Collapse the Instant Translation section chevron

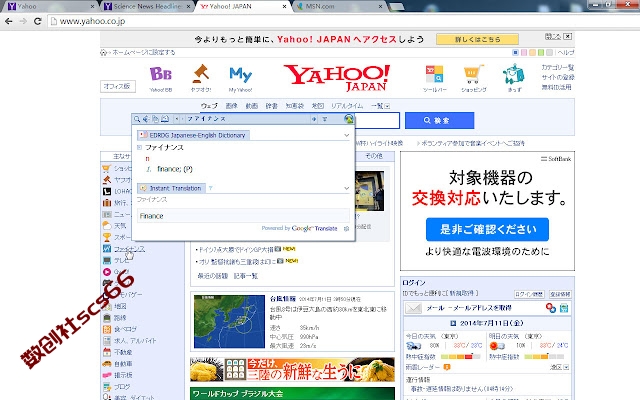pyautogui.click(x=347, y=188)
